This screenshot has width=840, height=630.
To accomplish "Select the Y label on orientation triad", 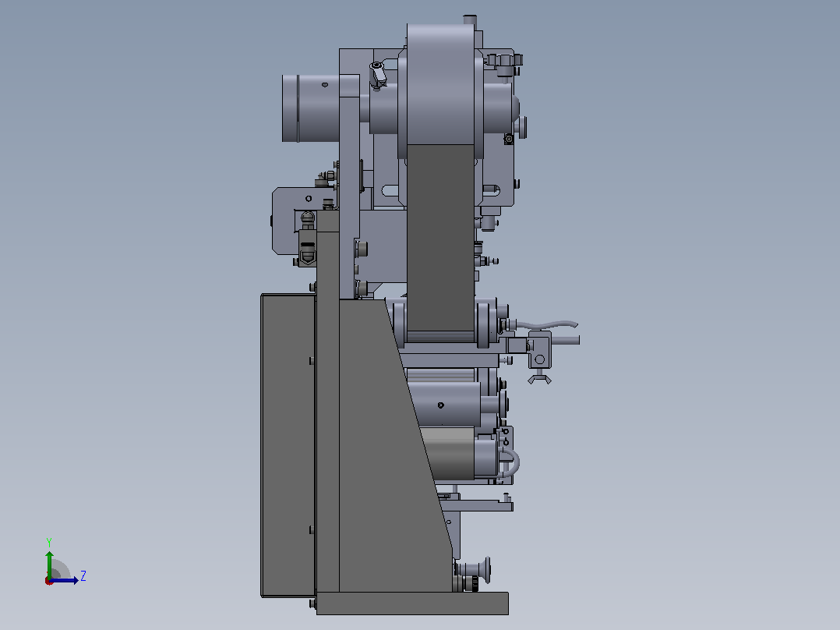I will (x=49, y=543).
